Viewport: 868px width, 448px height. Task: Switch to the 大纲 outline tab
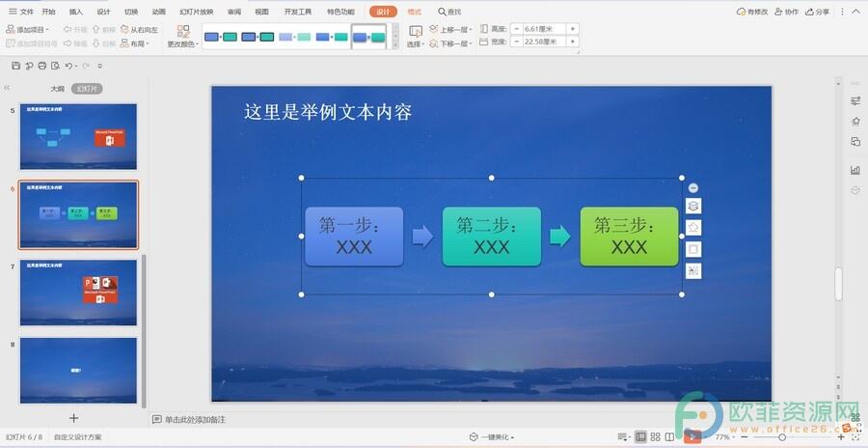[x=58, y=89]
